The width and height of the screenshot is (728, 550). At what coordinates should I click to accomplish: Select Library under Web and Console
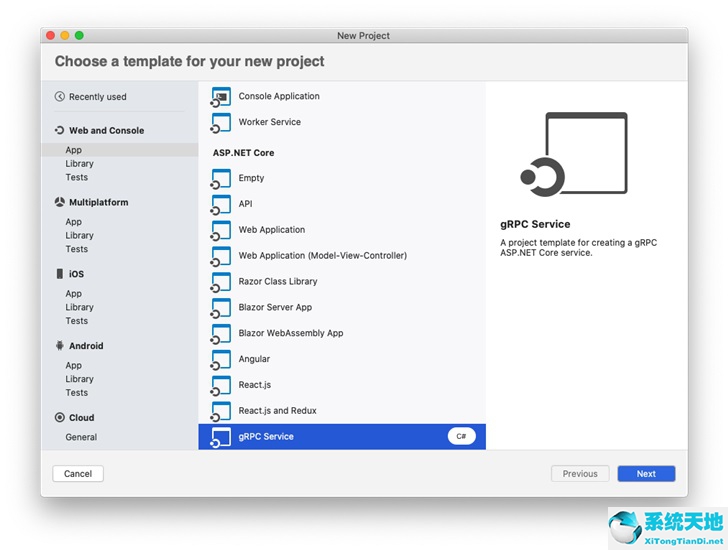click(x=79, y=163)
